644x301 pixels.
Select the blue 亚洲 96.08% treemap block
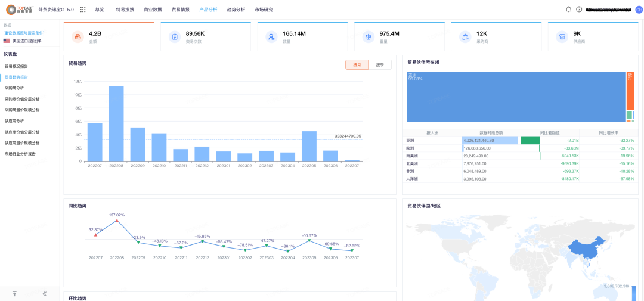tap(516, 97)
